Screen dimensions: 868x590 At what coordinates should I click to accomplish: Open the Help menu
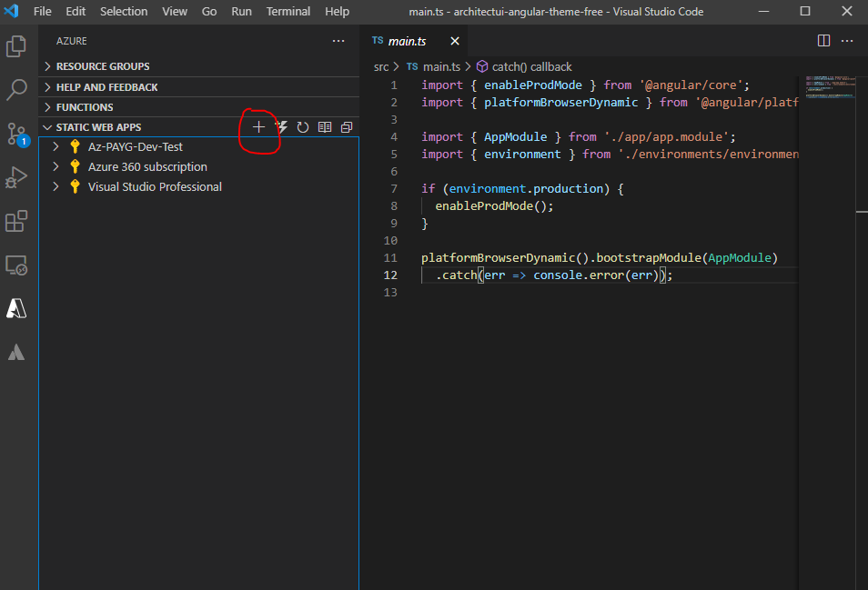[x=337, y=11]
